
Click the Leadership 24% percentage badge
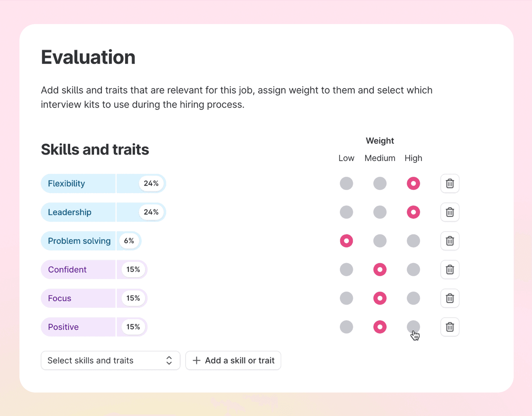pos(151,212)
